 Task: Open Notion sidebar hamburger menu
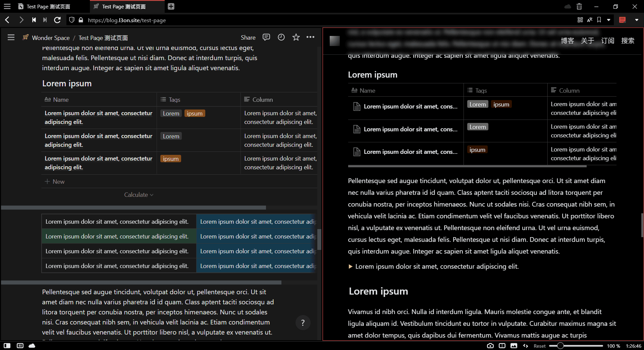[11, 37]
